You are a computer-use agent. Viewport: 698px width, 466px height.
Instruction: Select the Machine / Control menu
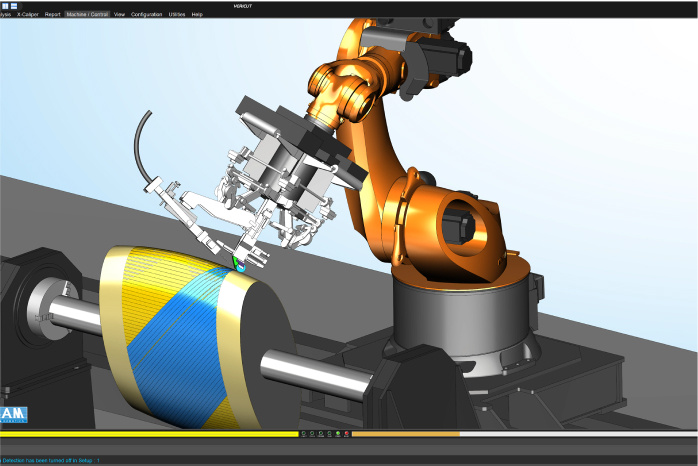click(x=87, y=15)
